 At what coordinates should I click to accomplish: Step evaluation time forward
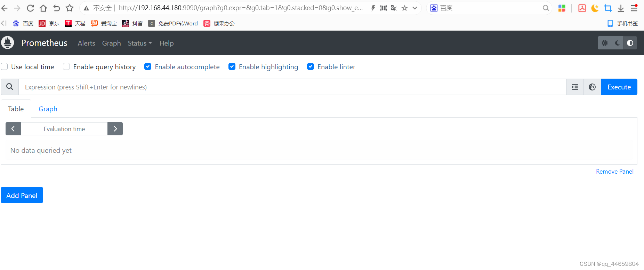(115, 129)
